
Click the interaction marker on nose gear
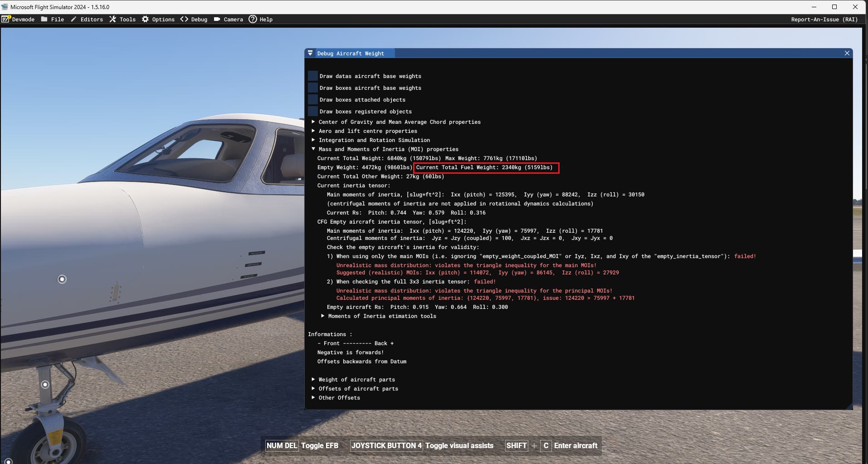45,385
